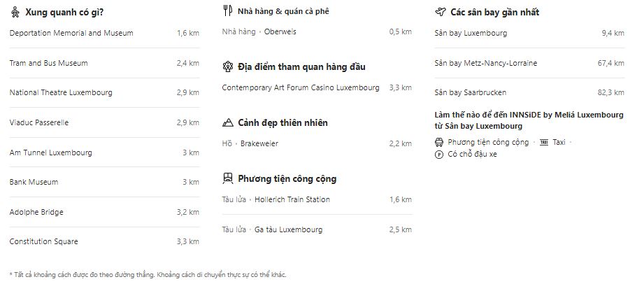Open National Theatre Luxembourg listing
Viewport: 644px width, 291px height.
click(61, 92)
